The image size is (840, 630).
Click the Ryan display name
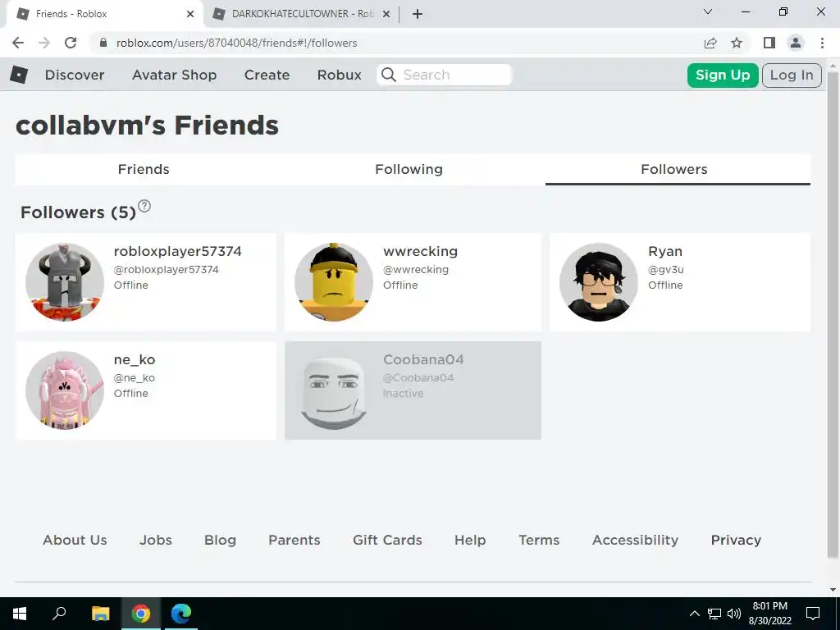point(665,251)
